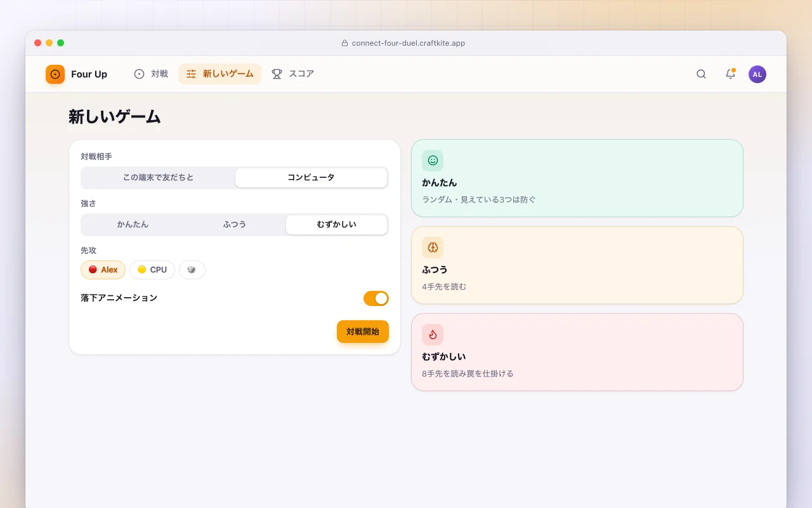Viewport: 812px width, 508px height.
Task: Toggle the 落下アニメーション switch
Action: coord(376,298)
